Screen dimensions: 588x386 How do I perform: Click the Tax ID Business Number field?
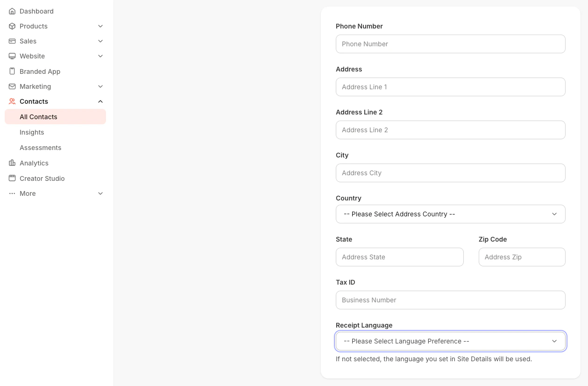[450, 300]
